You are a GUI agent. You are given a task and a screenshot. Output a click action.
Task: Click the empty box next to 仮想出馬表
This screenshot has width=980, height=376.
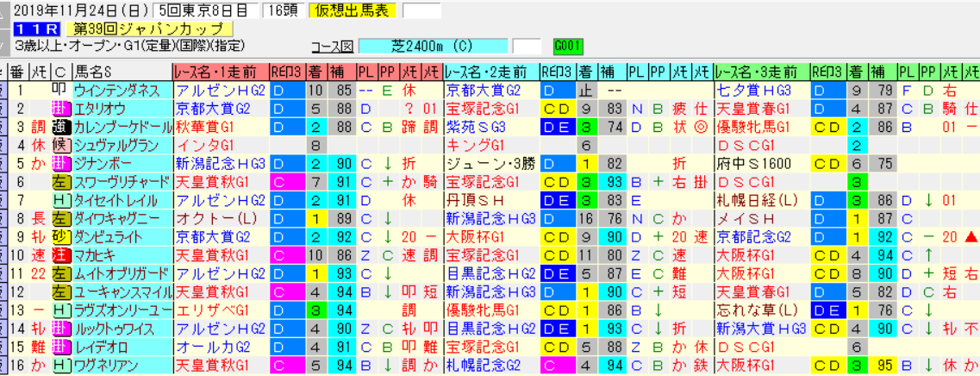421,11
